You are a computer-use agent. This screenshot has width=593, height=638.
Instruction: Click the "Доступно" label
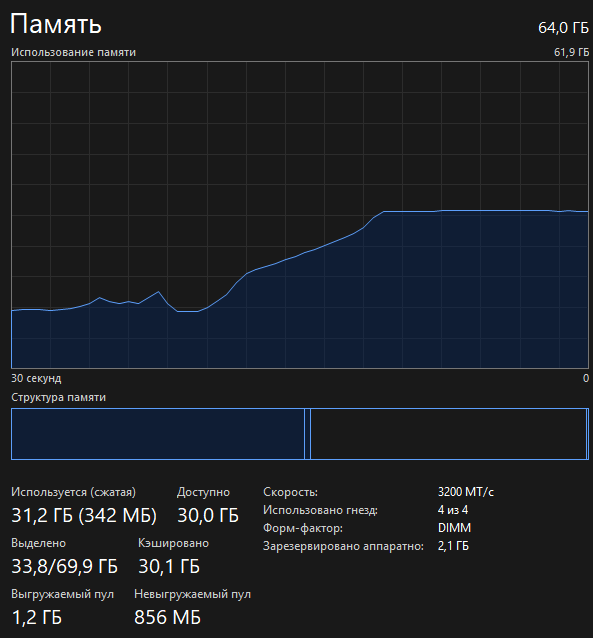point(204,492)
